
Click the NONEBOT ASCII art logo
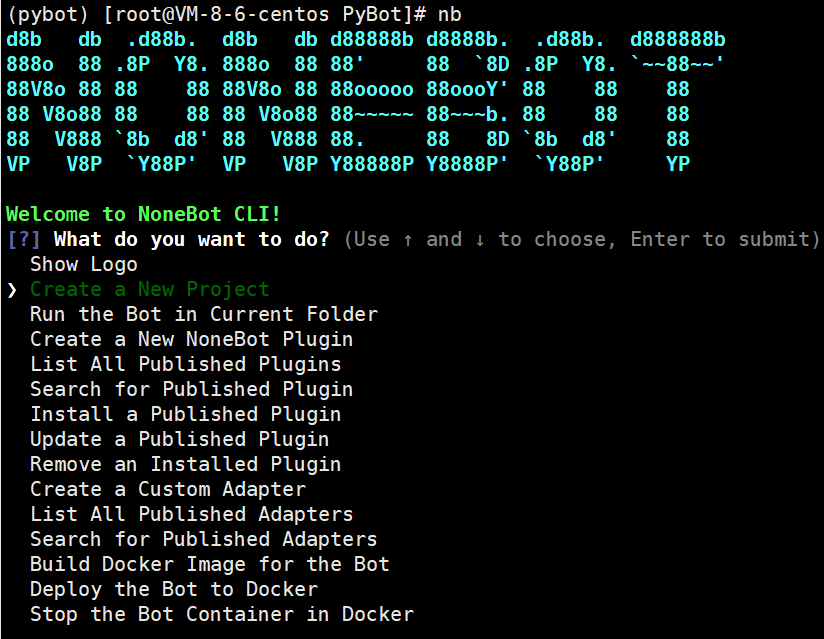[366, 102]
